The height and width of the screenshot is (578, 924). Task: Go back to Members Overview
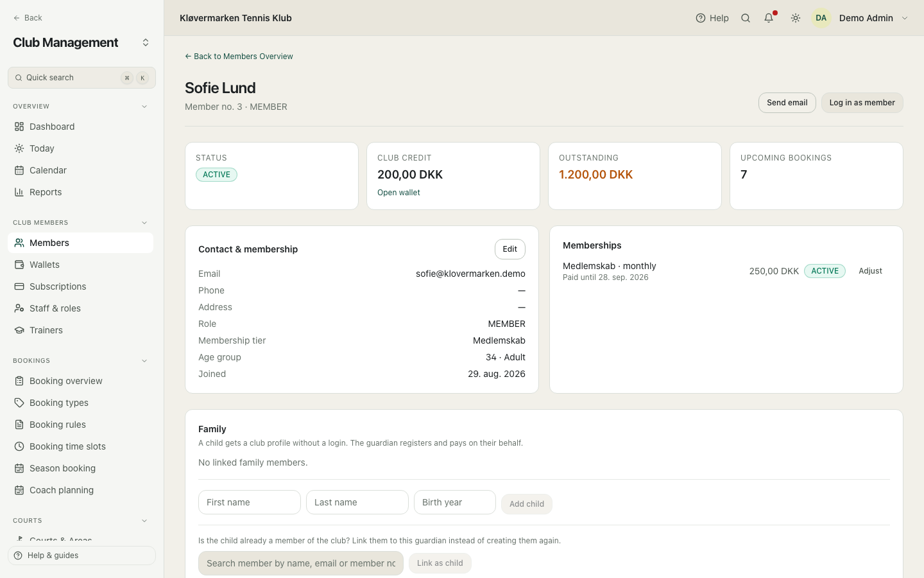pos(239,57)
